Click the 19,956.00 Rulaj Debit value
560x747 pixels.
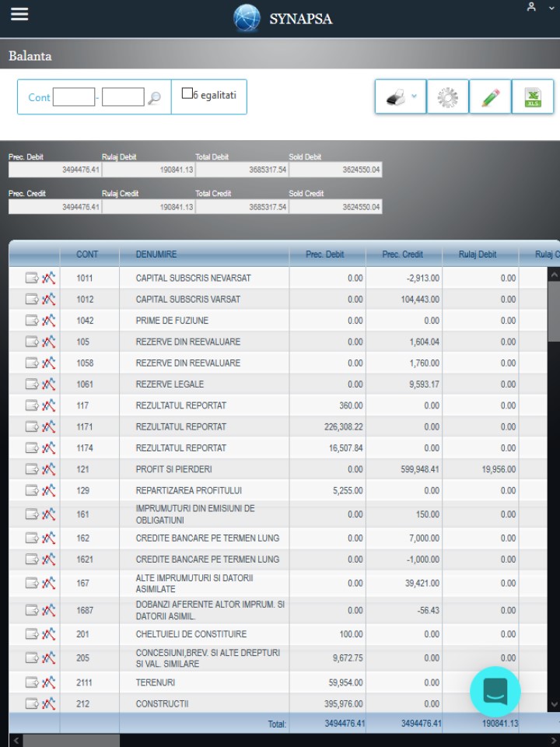point(499,469)
